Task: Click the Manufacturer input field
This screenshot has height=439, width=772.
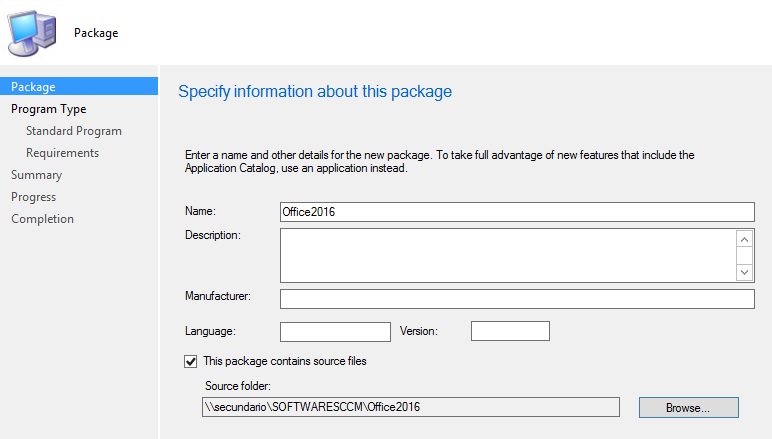Action: [517, 299]
